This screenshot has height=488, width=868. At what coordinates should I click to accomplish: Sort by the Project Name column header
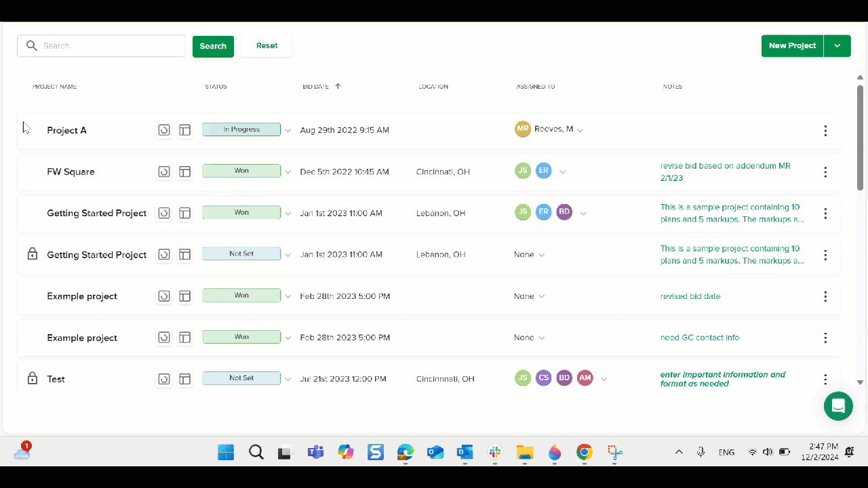tap(54, 87)
